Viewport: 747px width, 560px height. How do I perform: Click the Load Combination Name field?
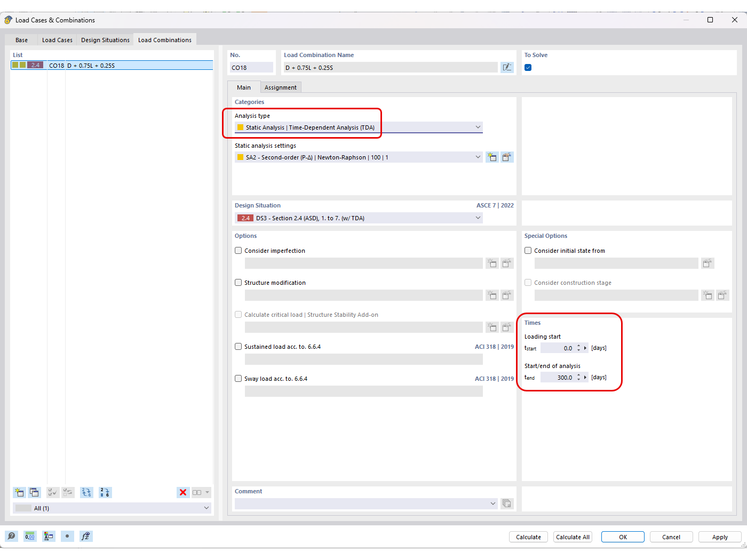click(x=390, y=67)
